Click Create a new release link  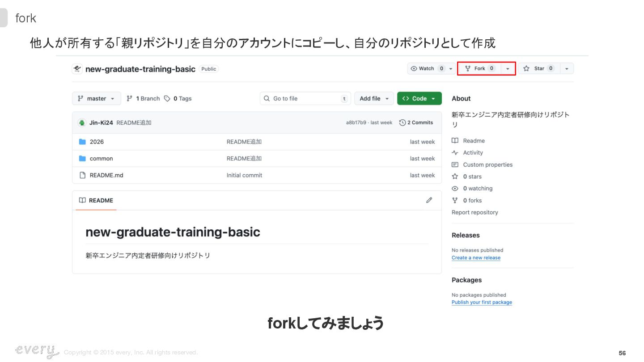click(476, 258)
